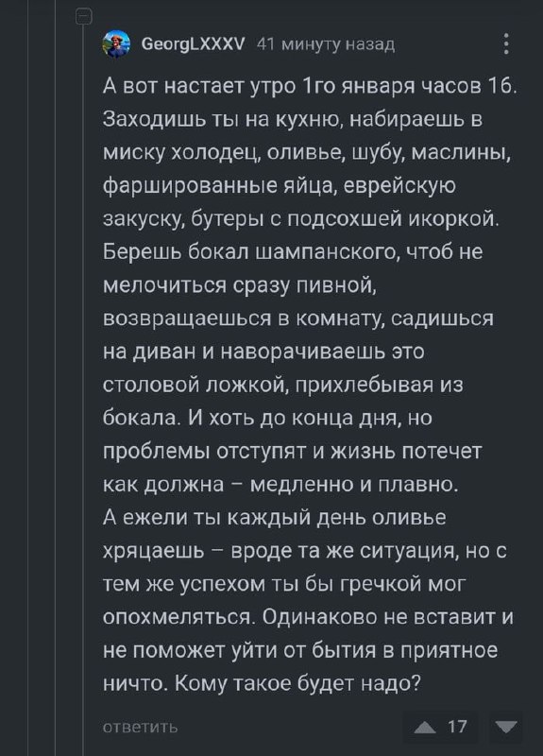Open GeorgLXXXV's profile avatar
The height and width of the screenshot is (756, 543).
[x=116, y=44]
